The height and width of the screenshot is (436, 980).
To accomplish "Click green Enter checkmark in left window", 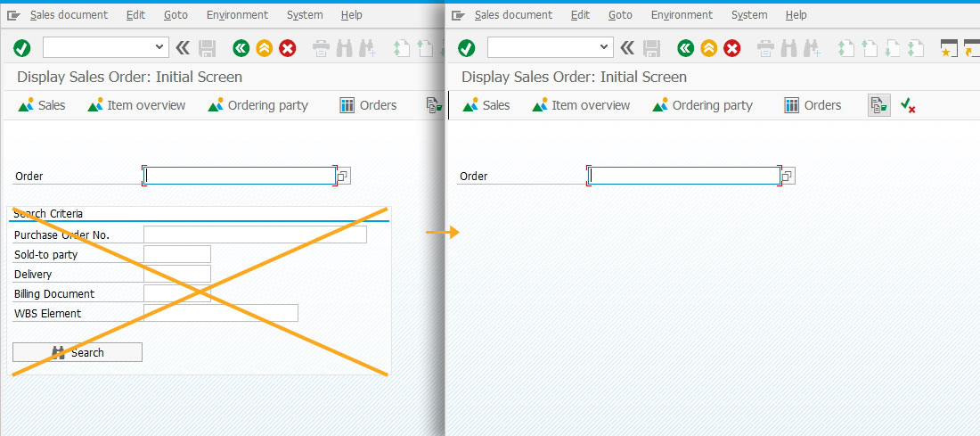I will (22, 48).
